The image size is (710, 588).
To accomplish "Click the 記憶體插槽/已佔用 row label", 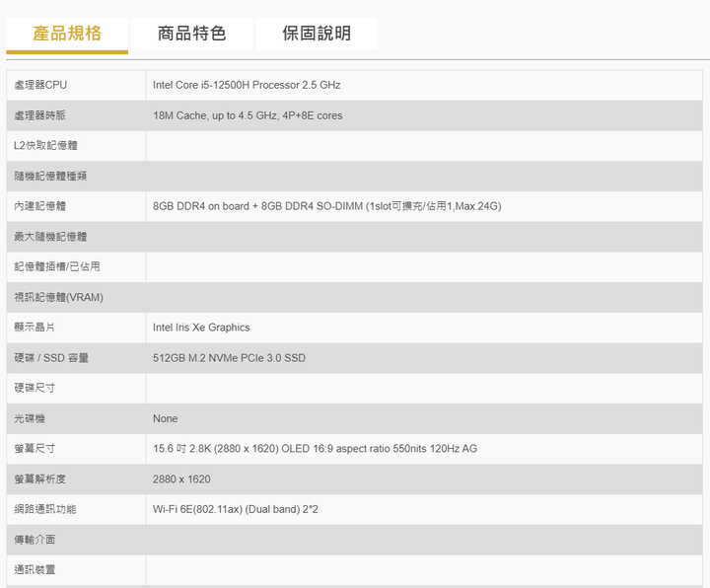I will pos(57,266).
